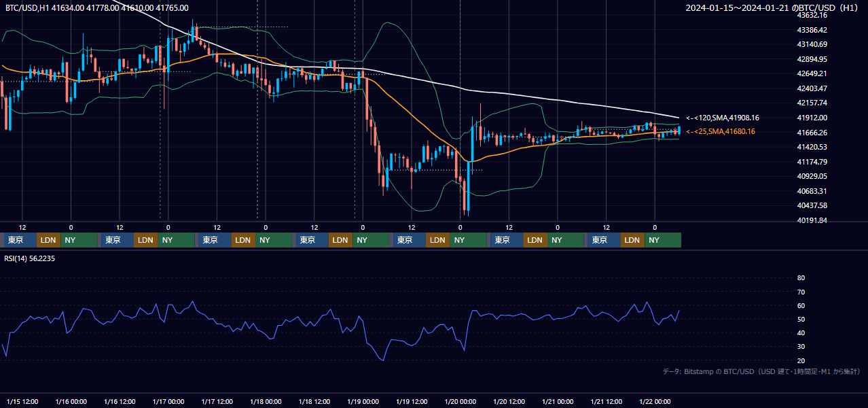Click price axis label 42894.95
The width and height of the screenshot is (868, 408).
coord(812,59)
